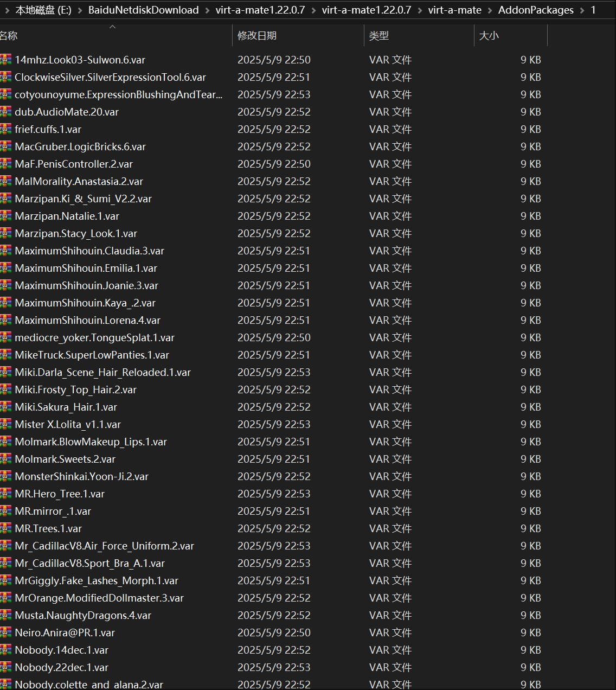The width and height of the screenshot is (616, 690).
Task: Go to the virt-a-mate folder breadcrumb
Action: click(x=455, y=10)
